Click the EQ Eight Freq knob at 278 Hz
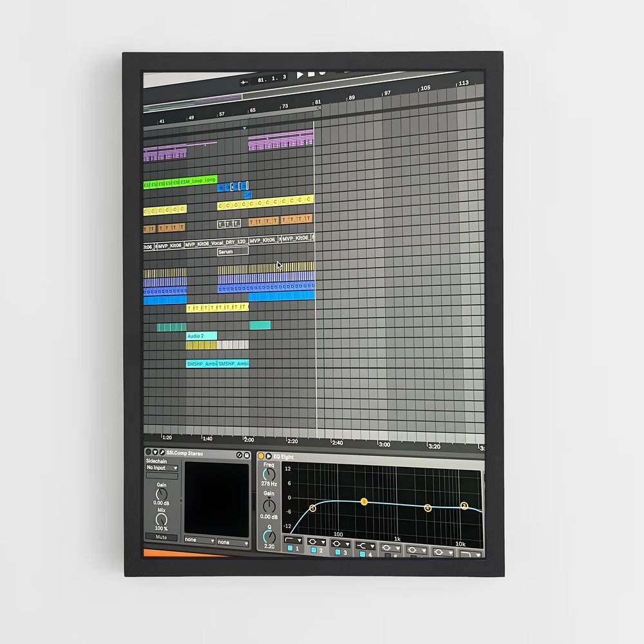Screen dimensions: 644x644 (x=269, y=475)
